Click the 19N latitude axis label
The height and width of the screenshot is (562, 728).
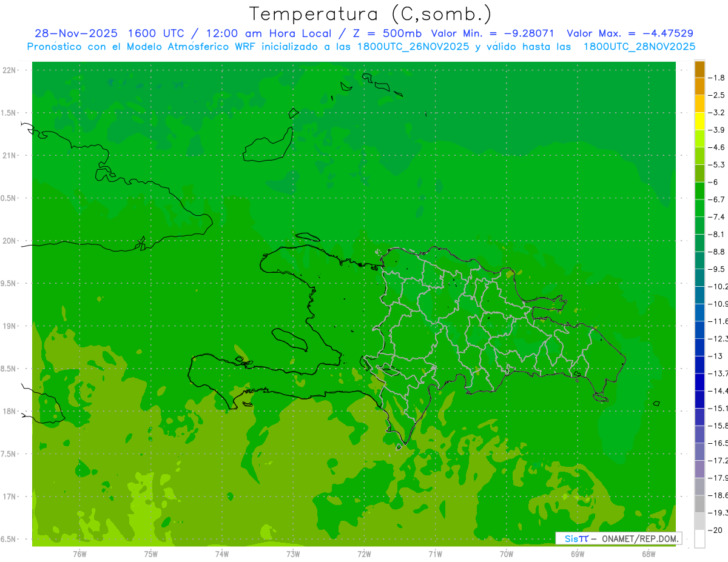(9, 326)
